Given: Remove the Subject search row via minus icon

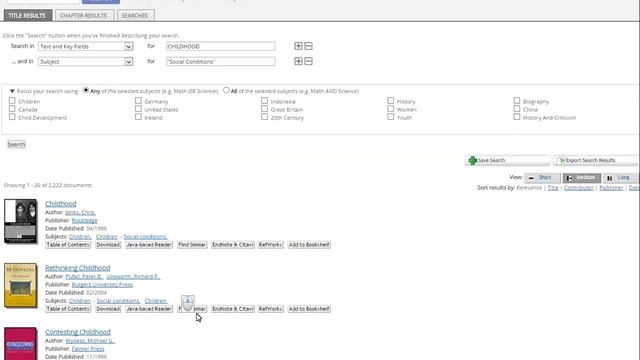Looking at the screenshot, I should click(309, 61).
